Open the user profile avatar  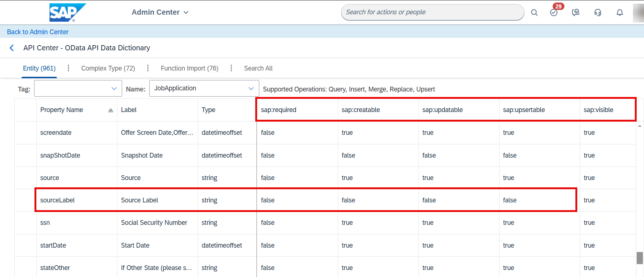tap(638, 12)
